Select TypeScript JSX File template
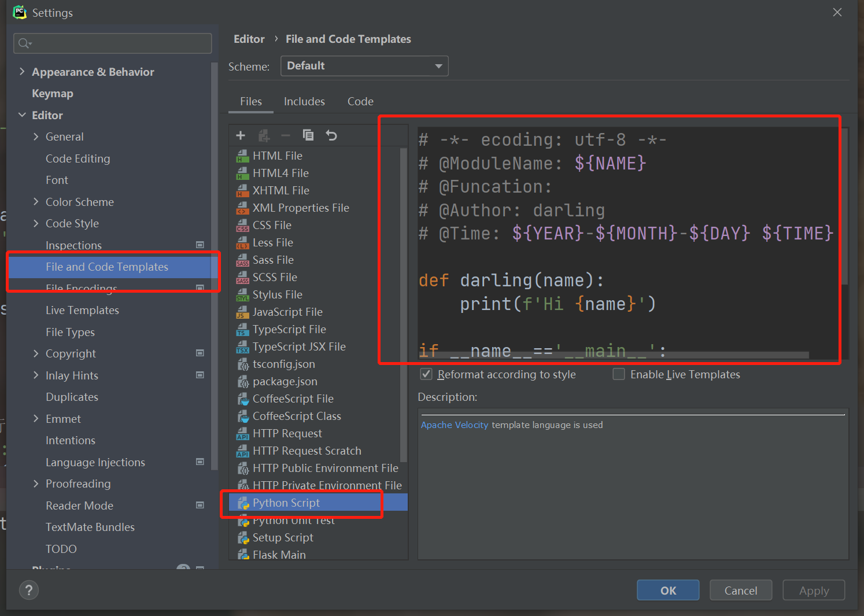The width and height of the screenshot is (864, 616). 299,347
